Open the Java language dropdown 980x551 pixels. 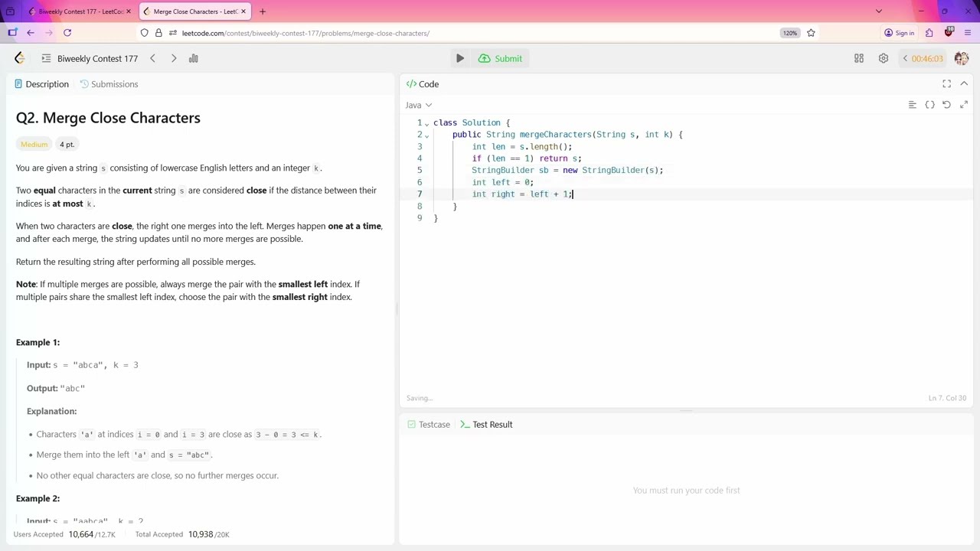point(419,105)
